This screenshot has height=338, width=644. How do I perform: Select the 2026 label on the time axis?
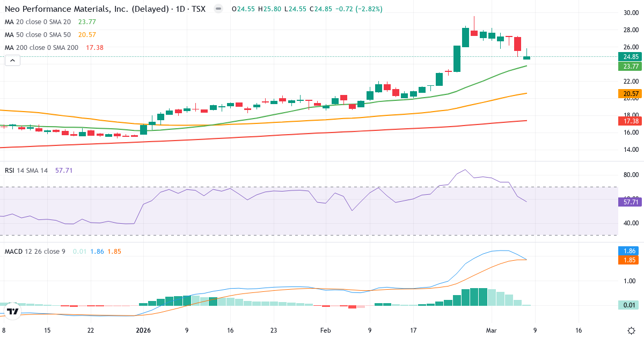point(143,330)
